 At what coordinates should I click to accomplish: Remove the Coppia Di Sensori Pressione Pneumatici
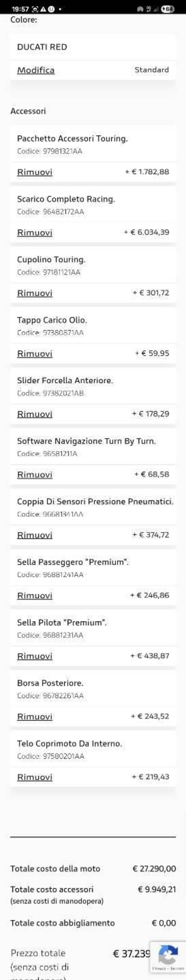pyautogui.click(x=34, y=535)
